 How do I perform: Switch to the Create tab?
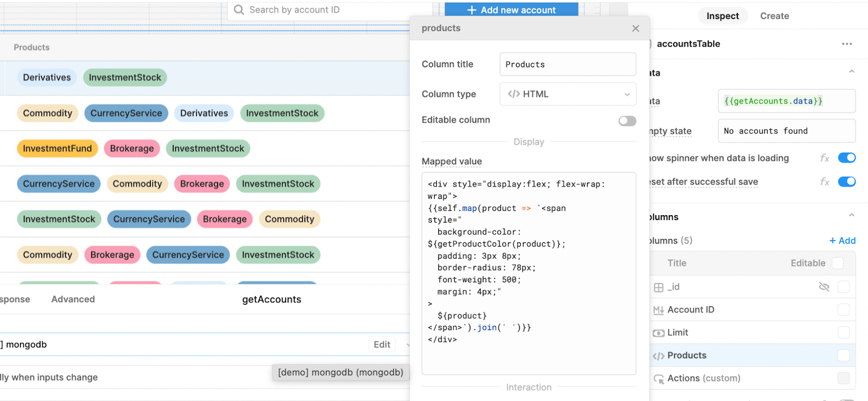(x=774, y=16)
